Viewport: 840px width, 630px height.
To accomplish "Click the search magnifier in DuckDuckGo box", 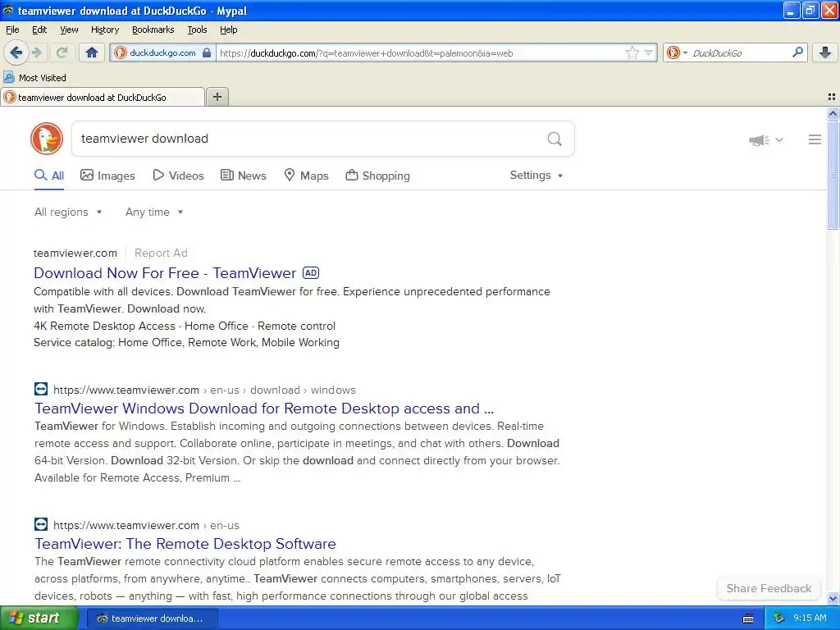I will tap(555, 139).
